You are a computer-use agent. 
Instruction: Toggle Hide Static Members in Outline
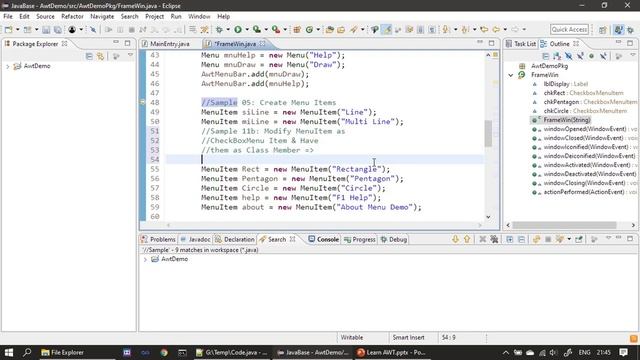pyautogui.click(x=580, y=56)
